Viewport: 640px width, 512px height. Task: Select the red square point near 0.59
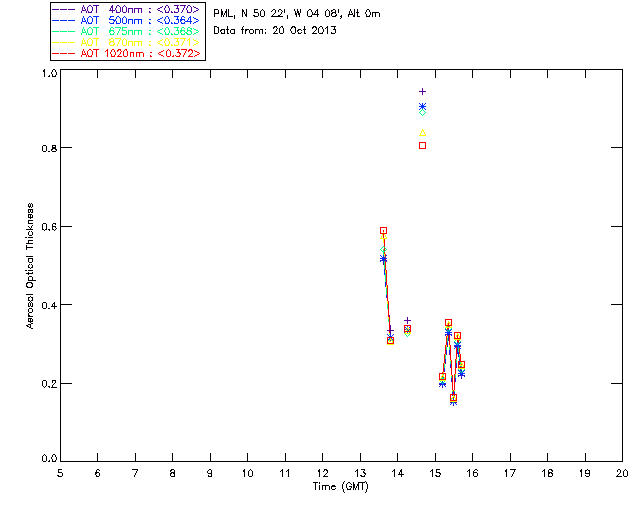[383, 231]
